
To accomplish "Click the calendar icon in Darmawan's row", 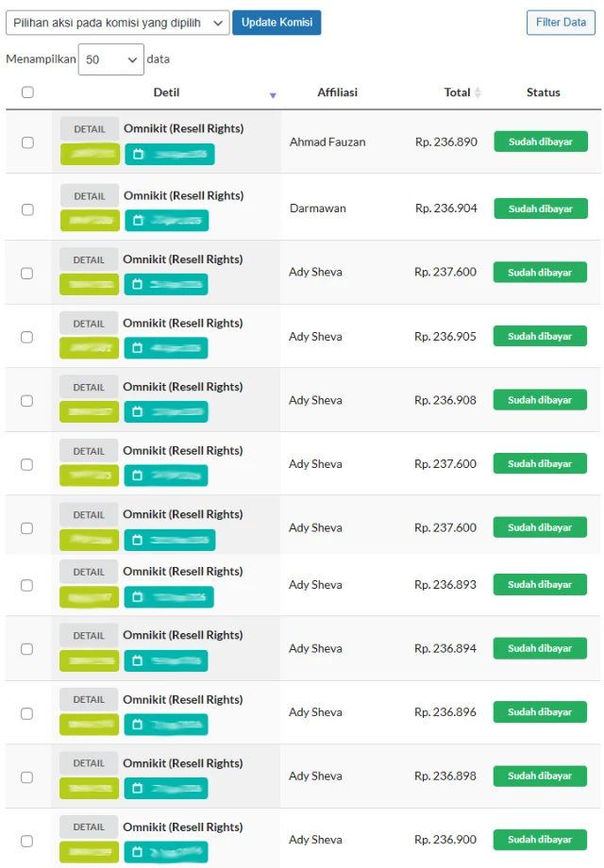I will [x=139, y=221].
